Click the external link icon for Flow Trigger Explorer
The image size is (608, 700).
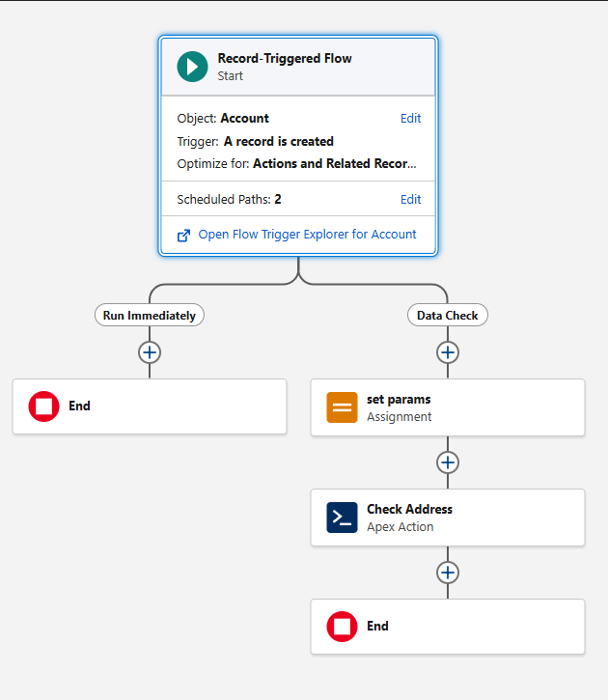tap(184, 235)
